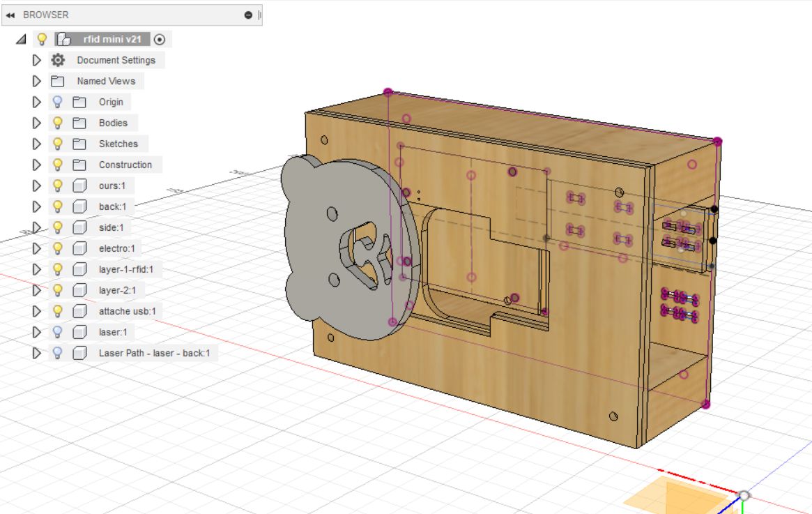Collapse the BROWSER panel with double arrows
Viewport: 812px width, 514px height.
[x=10, y=15]
